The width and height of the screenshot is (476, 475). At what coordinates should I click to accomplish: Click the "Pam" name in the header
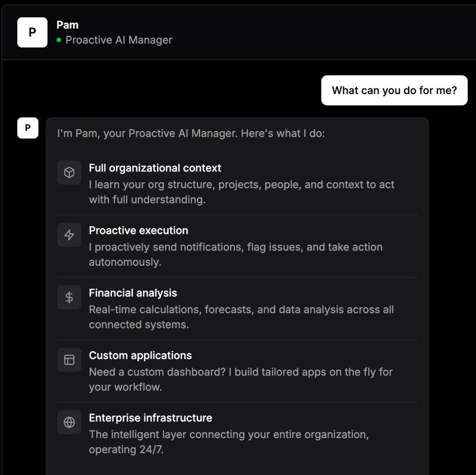coord(67,25)
